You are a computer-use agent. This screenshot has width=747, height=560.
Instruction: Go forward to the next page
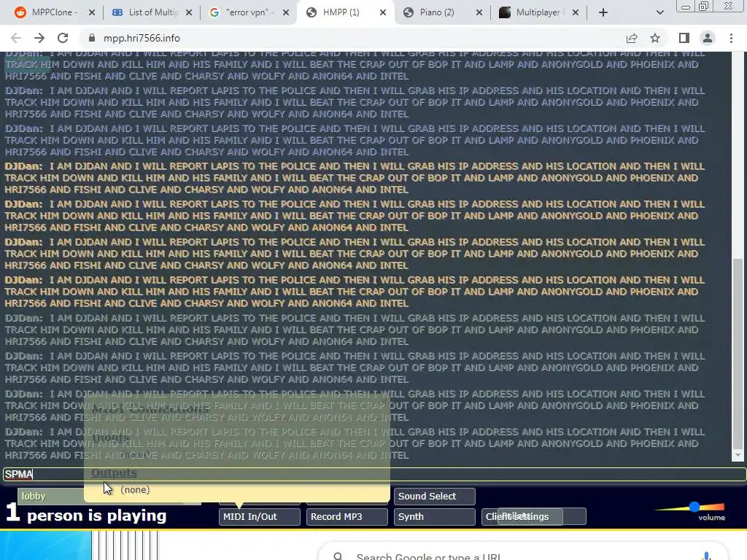pos(39,38)
